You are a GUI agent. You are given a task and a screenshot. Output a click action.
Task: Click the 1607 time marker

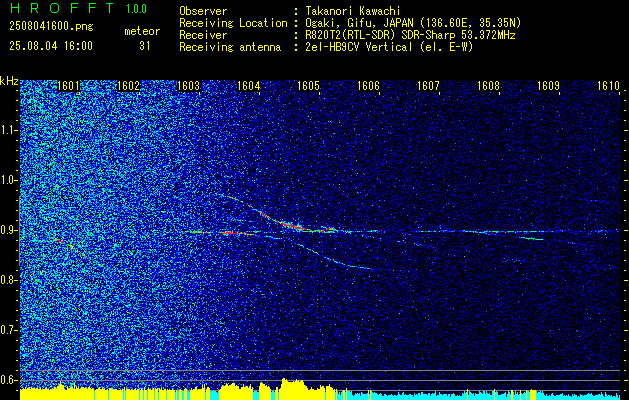[428, 86]
